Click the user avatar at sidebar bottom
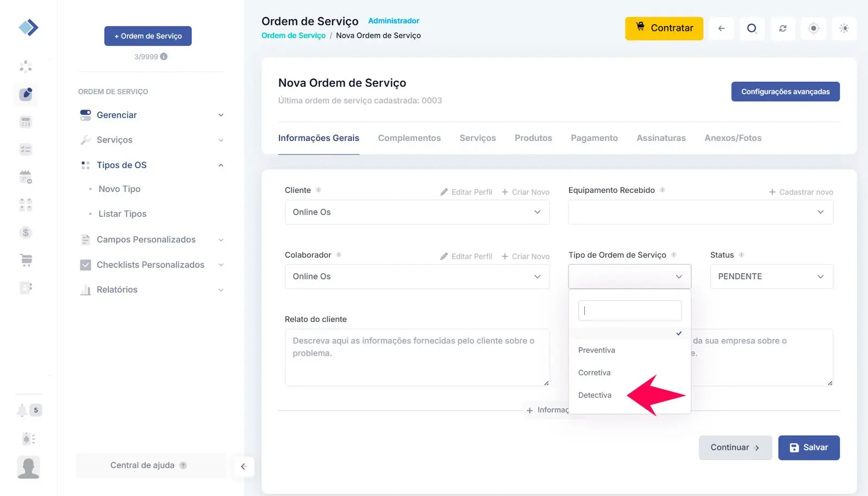The width and height of the screenshot is (868, 496). click(x=28, y=467)
